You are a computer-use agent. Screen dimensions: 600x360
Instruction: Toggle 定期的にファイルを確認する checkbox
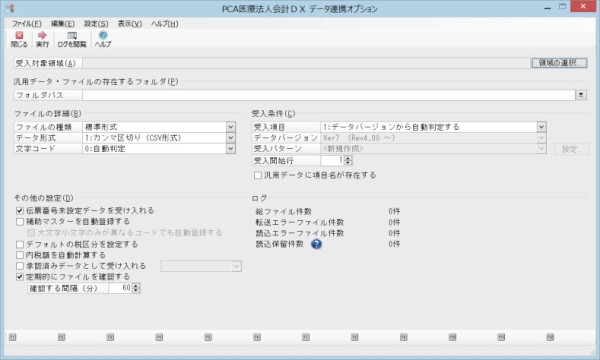20,277
